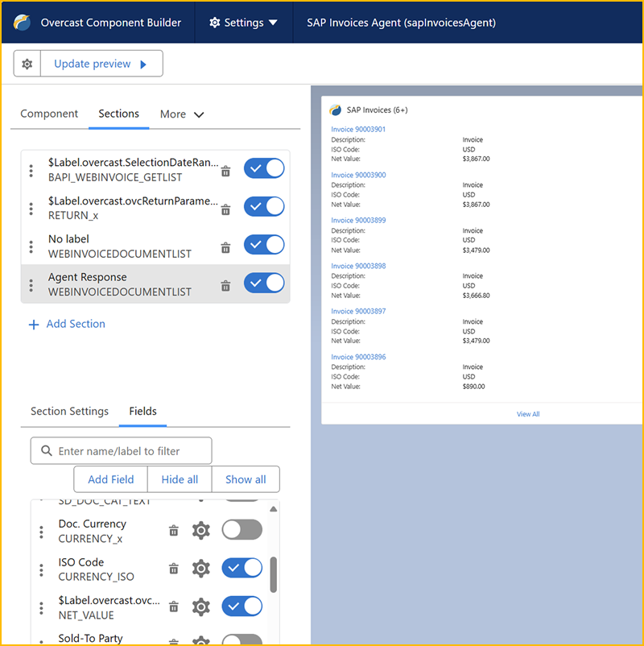Expand the More tab dropdown
The width and height of the screenshot is (644, 646).
click(182, 114)
